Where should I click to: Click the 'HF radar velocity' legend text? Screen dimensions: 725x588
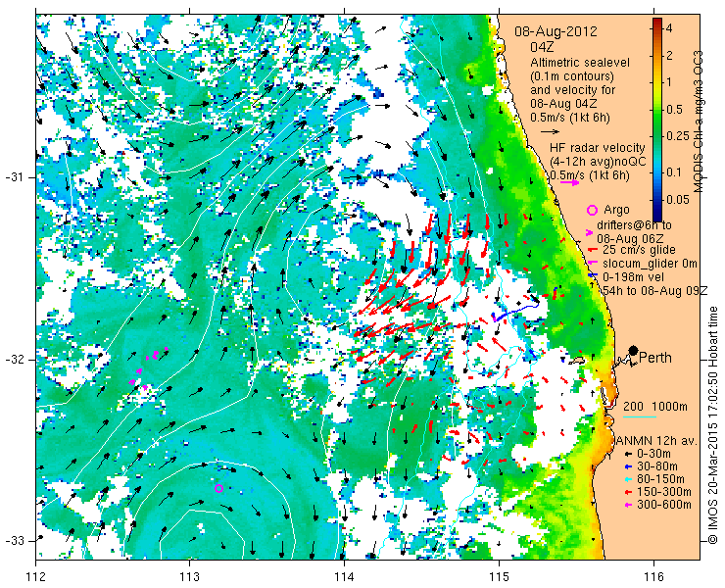coord(598,148)
